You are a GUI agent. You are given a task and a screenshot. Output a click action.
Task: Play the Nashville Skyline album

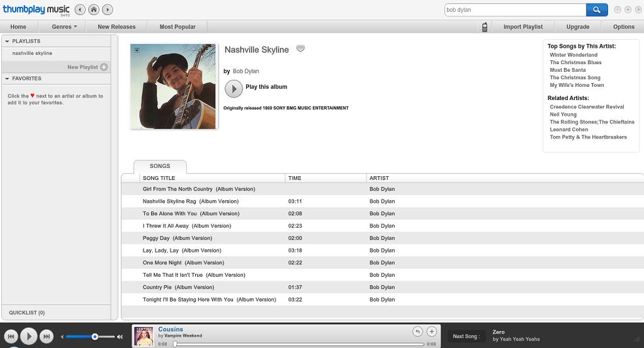pos(234,89)
